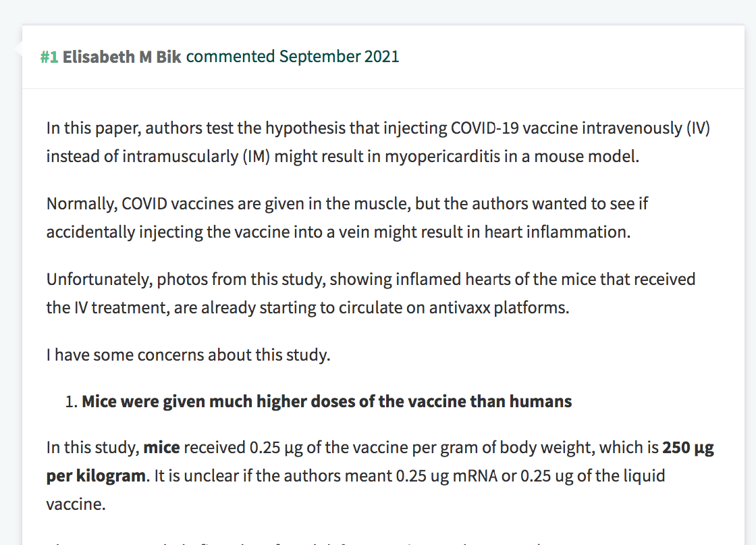The width and height of the screenshot is (756, 545).
Task: Click the sentence 'I have some concerns'
Action: (x=188, y=355)
